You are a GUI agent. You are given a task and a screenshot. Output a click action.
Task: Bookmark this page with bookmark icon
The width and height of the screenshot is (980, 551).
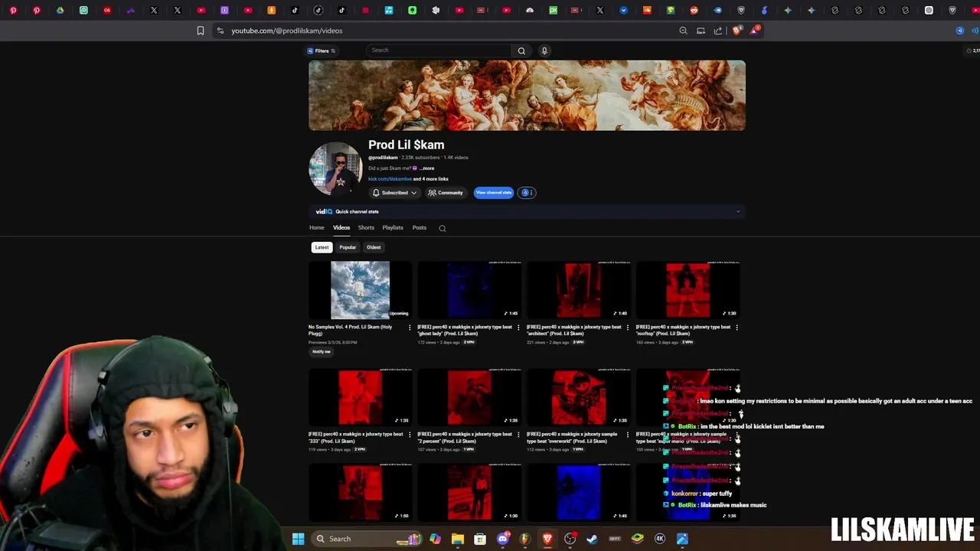pyautogui.click(x=201, y=31)
